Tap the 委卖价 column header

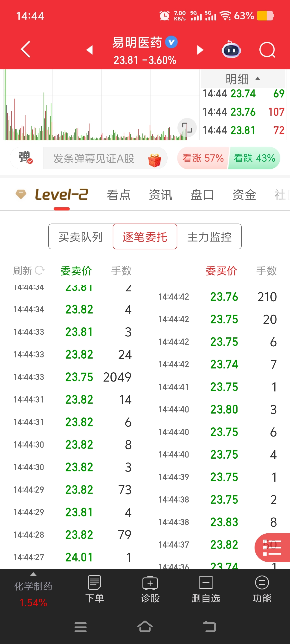[x=76, y=270]
